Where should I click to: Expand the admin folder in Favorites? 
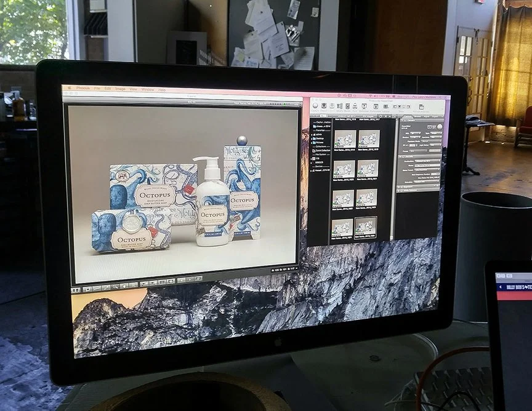pyautogui.click(x=312, y=135)
